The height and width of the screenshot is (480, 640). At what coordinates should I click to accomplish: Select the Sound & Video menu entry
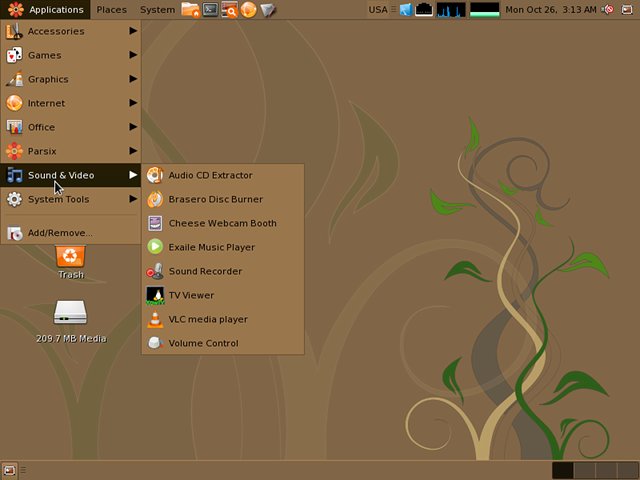click(71, 175)
